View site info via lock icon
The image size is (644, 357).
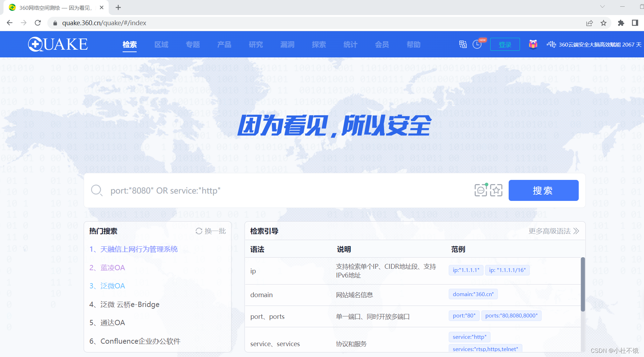tap(55, 23)
